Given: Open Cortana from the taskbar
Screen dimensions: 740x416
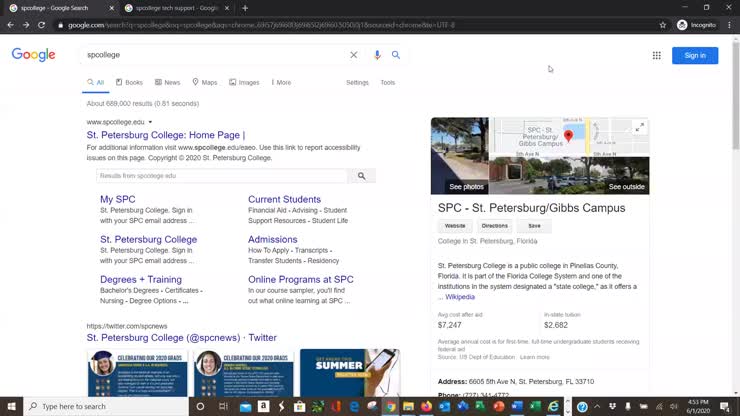Looking at the screenshot, I should pos(200,406).
